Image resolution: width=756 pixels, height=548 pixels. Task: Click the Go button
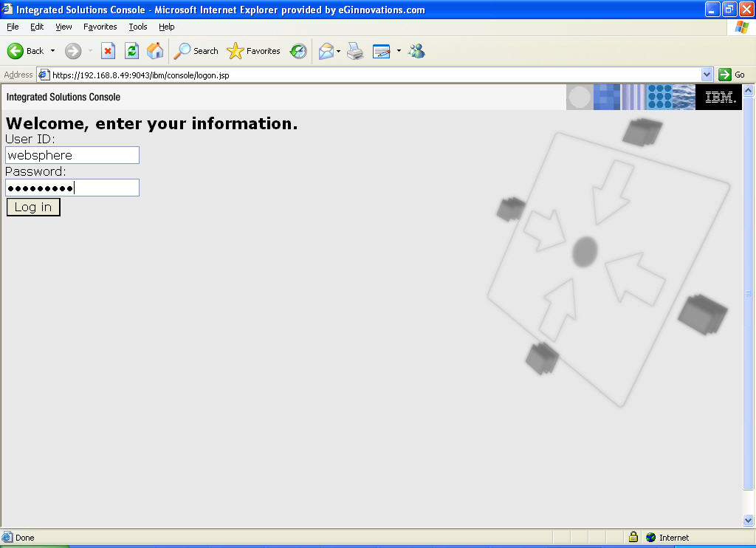click(x=732, y=75)
